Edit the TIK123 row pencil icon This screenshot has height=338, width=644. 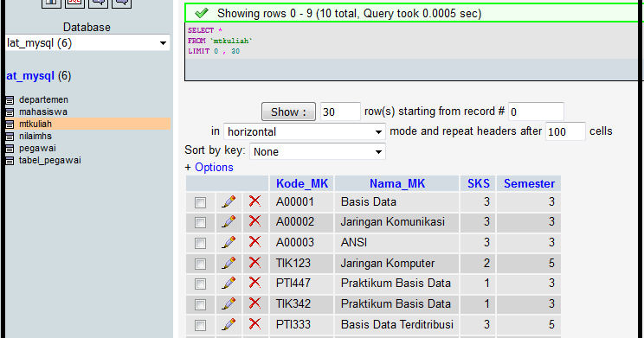pyautogui.click(x=229, y=263)
